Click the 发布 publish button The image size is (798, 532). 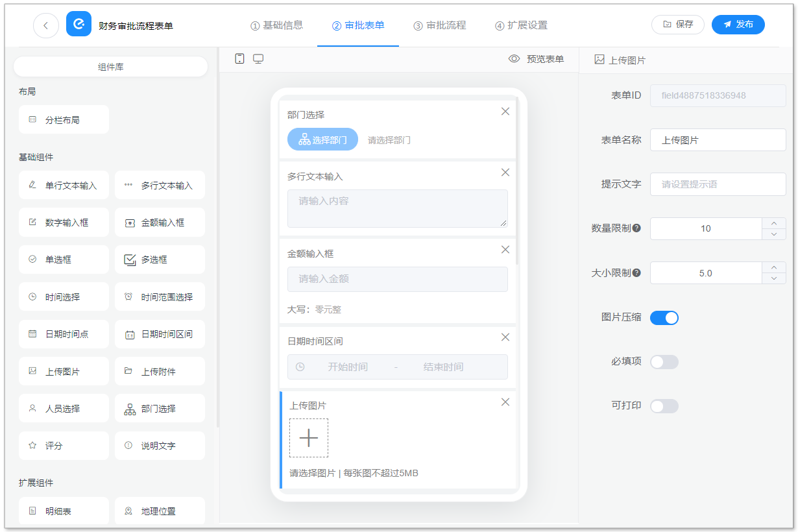coord(738,25)
